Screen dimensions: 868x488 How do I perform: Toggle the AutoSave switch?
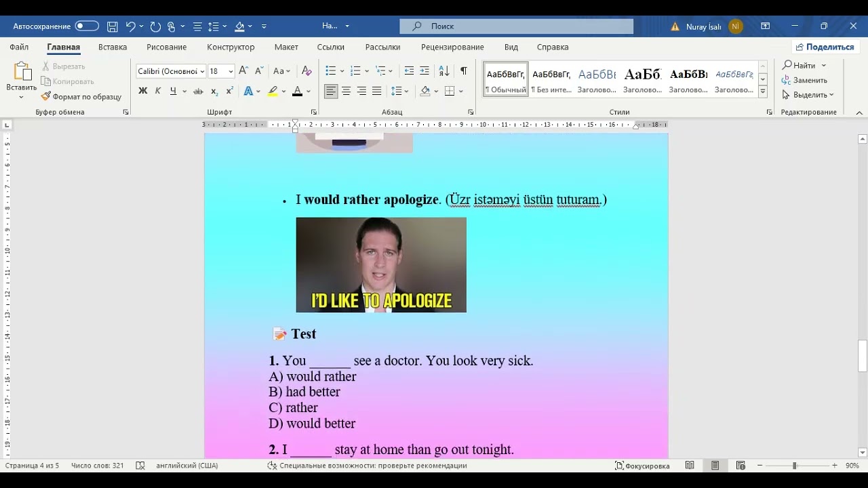tap(87, 26)
